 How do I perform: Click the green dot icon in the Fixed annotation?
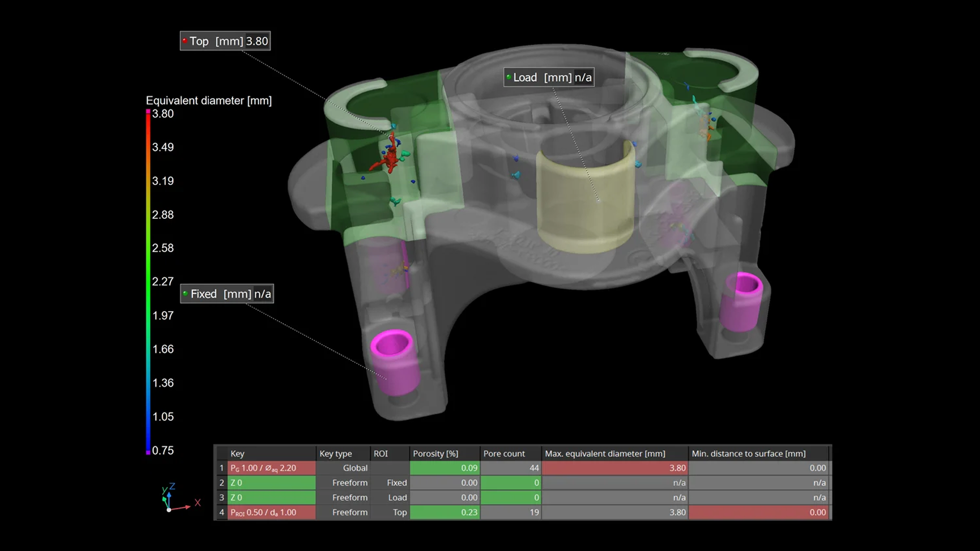pyautogui.click(x=186, y=294)
